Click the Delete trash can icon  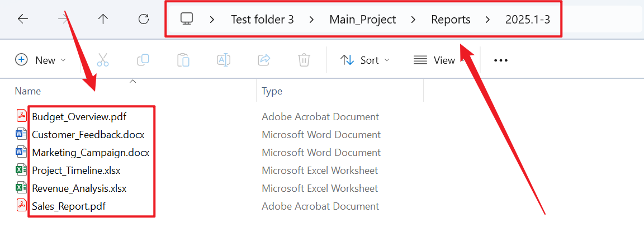304,60
